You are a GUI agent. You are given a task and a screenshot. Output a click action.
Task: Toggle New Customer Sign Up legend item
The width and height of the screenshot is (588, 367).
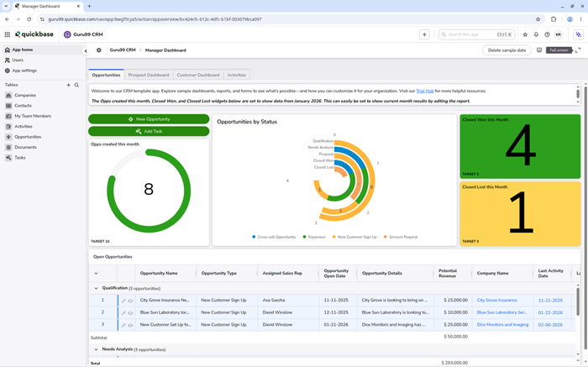tap(354, 237)
